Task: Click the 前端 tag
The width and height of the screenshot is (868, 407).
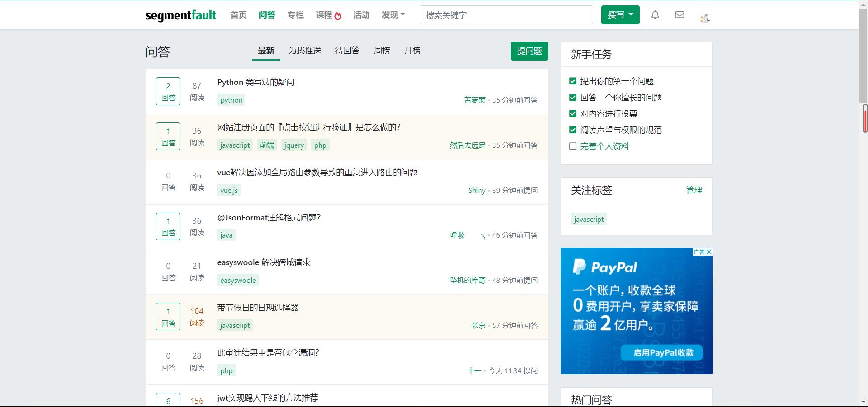Action: pyautogui.click(x=267, y=145)
